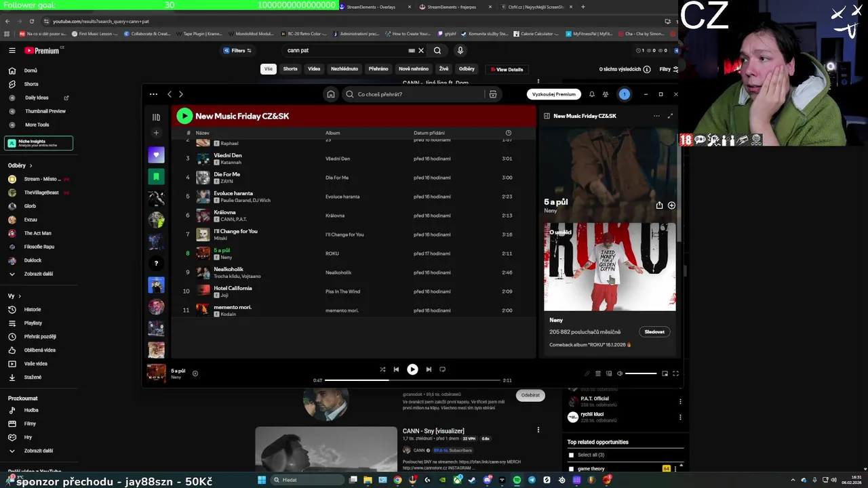The height and width of the screenshot is (488, 868).
Task: Open Filters button beside YouTube search
Action: [237, 51]
